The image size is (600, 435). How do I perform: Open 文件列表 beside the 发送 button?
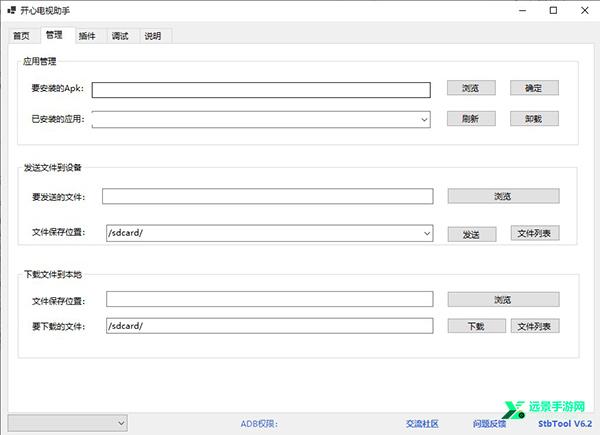(x=535, y=233)
